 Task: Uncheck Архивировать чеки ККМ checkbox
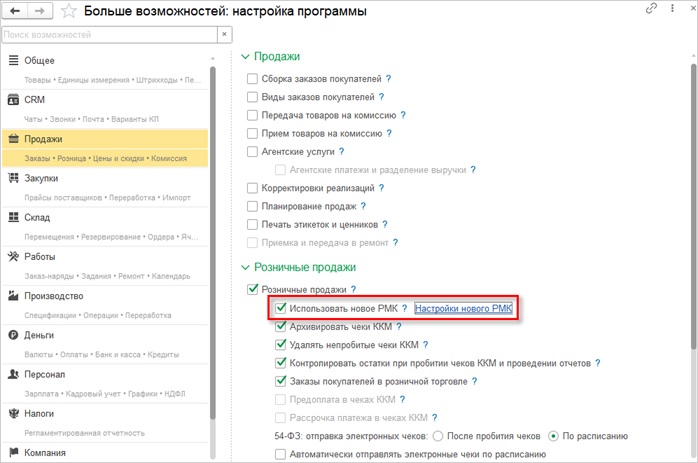click(x=280, y=326)
